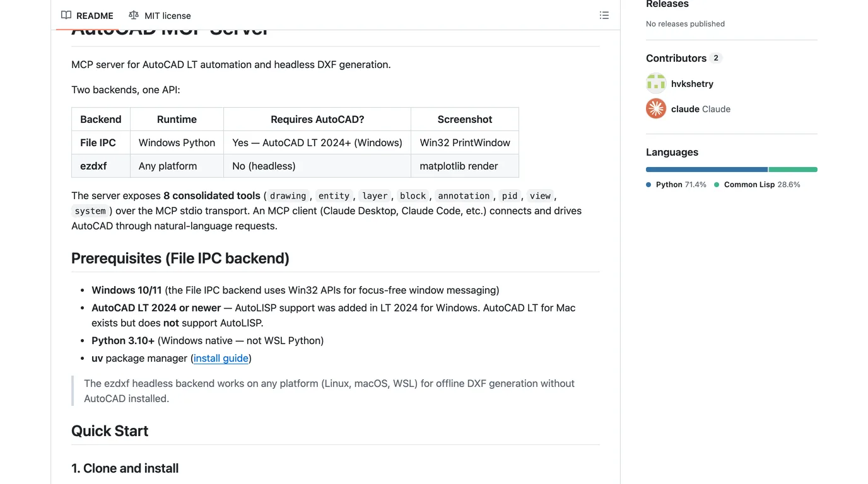868x484 pixels.
Task: Click the Runtime table header
Action: point(177,119)
